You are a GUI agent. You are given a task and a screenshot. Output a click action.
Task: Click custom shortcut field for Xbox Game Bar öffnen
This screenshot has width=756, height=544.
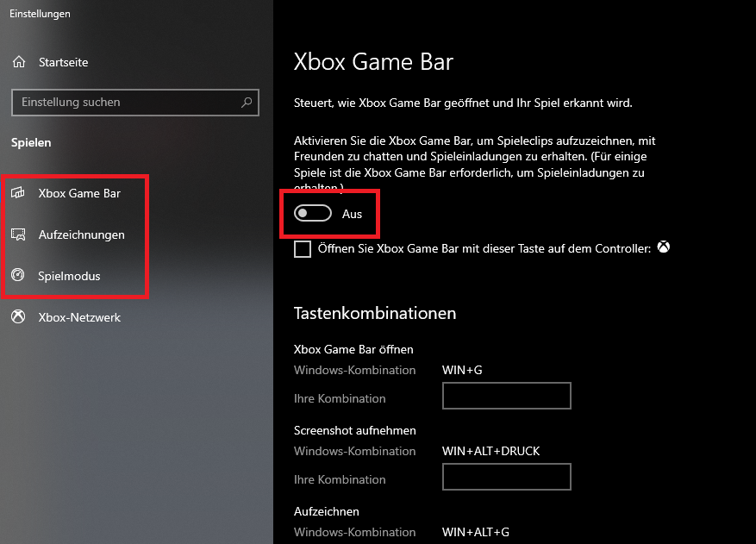pyautogui.click(x=507, y=396)
